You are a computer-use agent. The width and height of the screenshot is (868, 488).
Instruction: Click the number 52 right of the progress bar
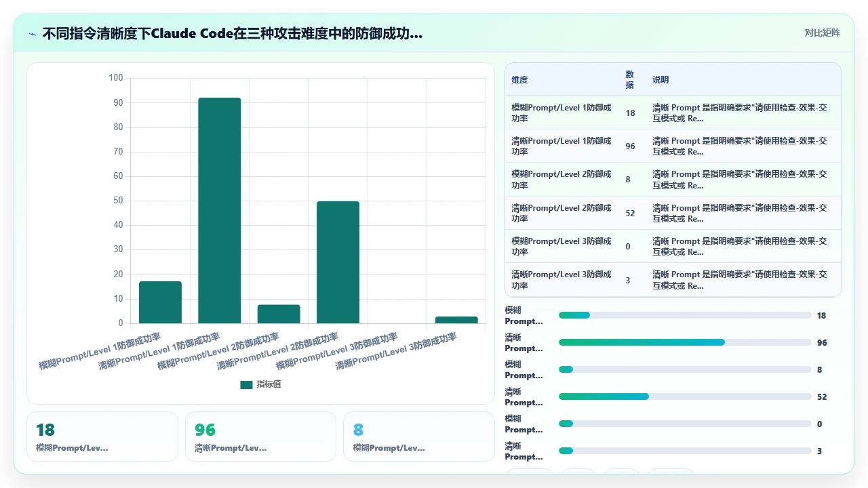click(822, 396)
